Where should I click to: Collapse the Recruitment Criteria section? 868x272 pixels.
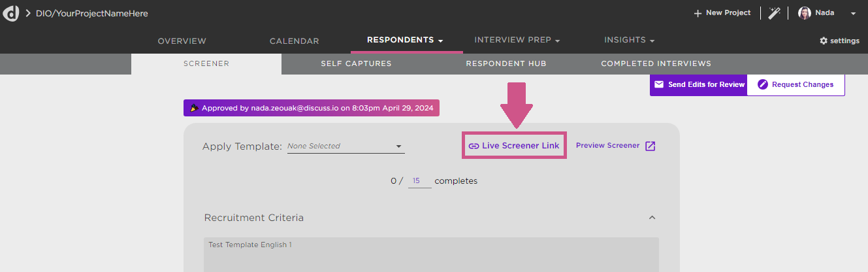tap(651, 218)
